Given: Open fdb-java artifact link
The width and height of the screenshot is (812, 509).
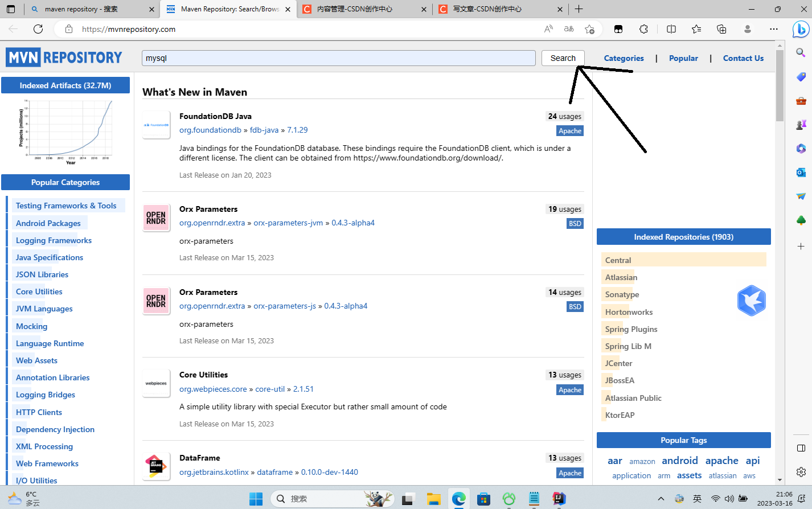Looking at the screenshot, I should (x=264, y=130).
